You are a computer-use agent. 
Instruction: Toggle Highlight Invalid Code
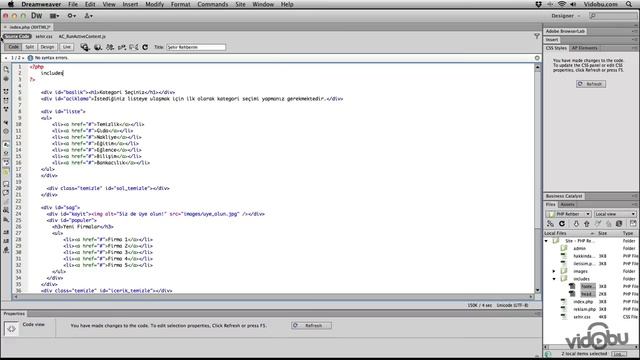(6, 153)
